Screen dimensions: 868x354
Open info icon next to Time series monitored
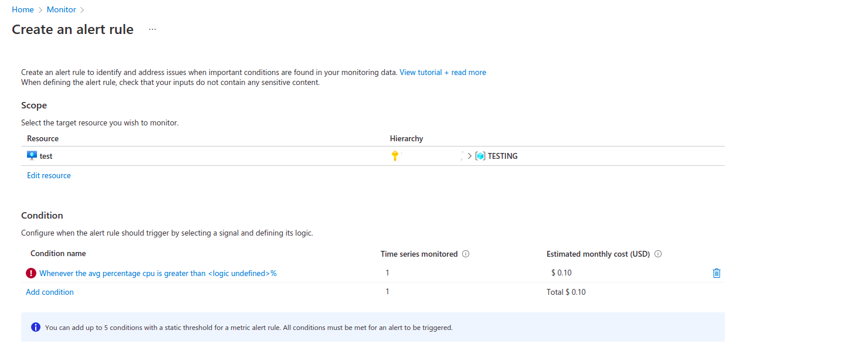(466, 254)
